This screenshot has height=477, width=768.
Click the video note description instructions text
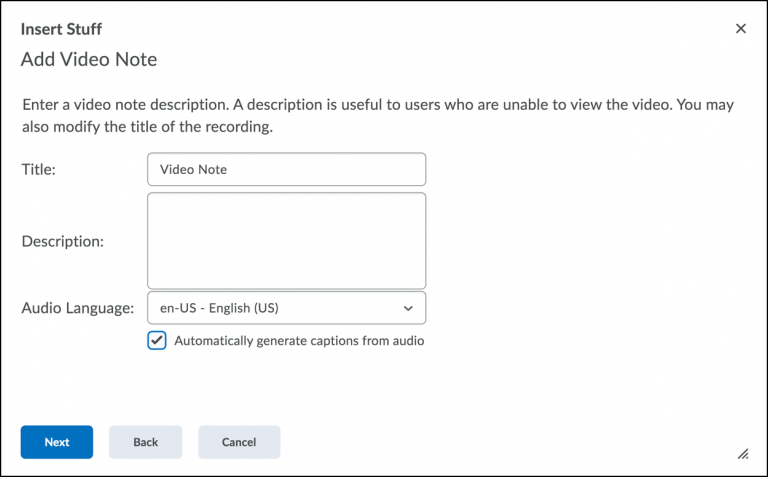click(378, 116)
